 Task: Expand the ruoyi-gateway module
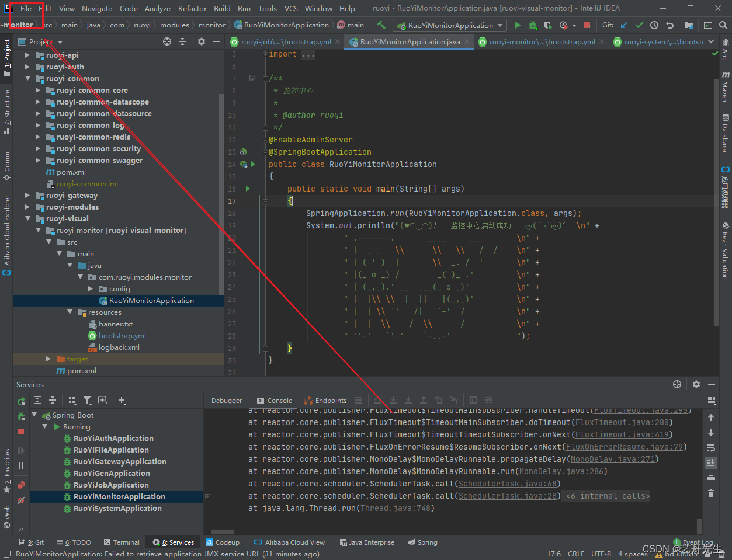coord(27,195)
